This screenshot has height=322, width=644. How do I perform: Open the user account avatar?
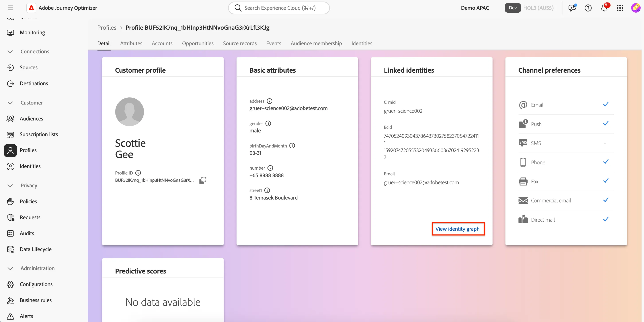click(x=636, y=8)
